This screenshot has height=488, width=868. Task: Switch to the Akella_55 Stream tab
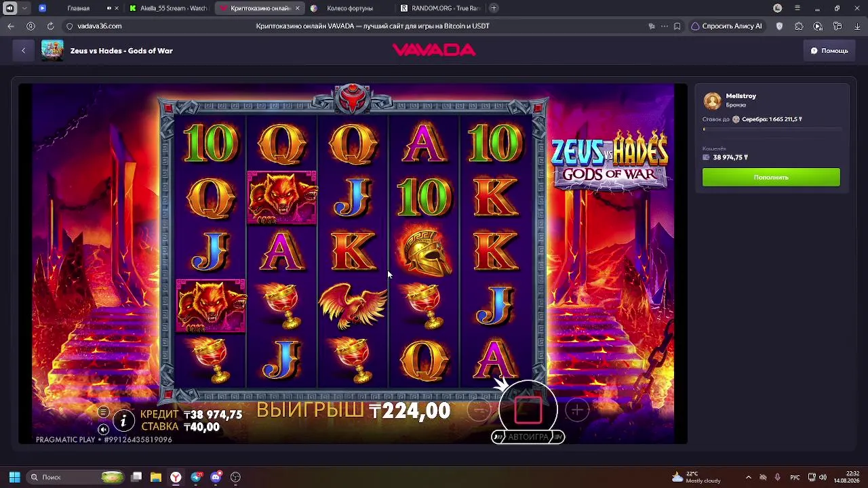click(169, 8)
